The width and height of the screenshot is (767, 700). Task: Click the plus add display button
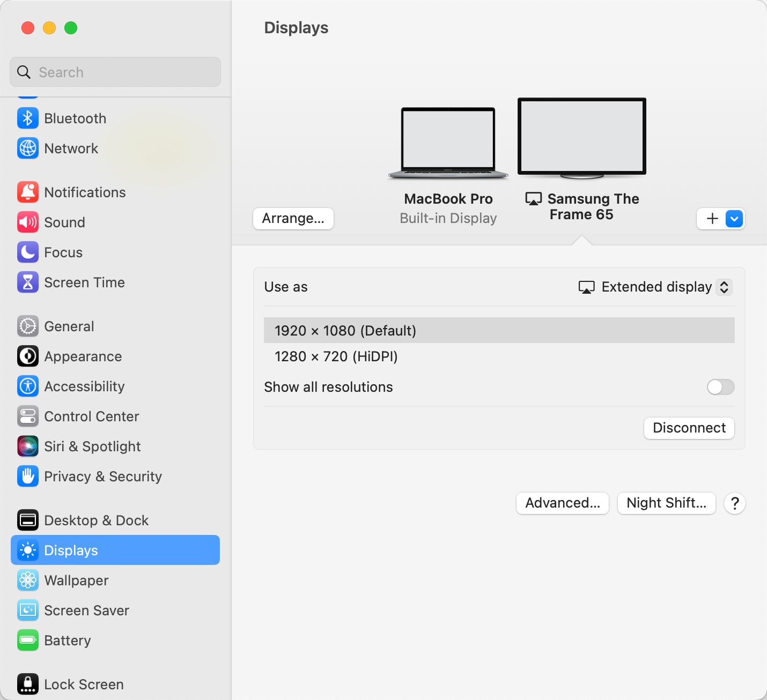pyautogui.click(x=712, y=219)
